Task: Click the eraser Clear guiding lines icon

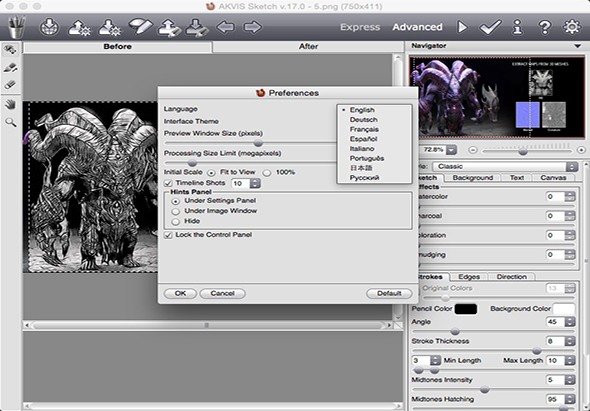Action: pyautogui.click(x=140, y=27)
